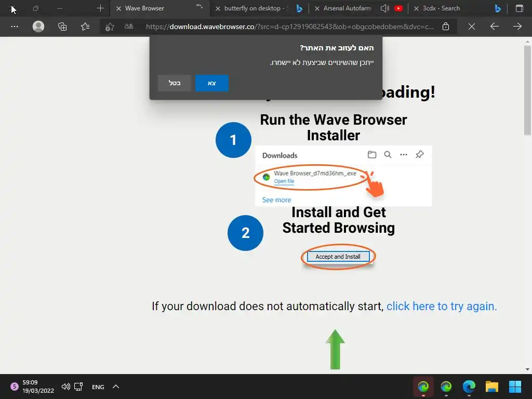This screenshot has width=532, height=399.
Task: Click the blue צא leave button
Action: 212,83
